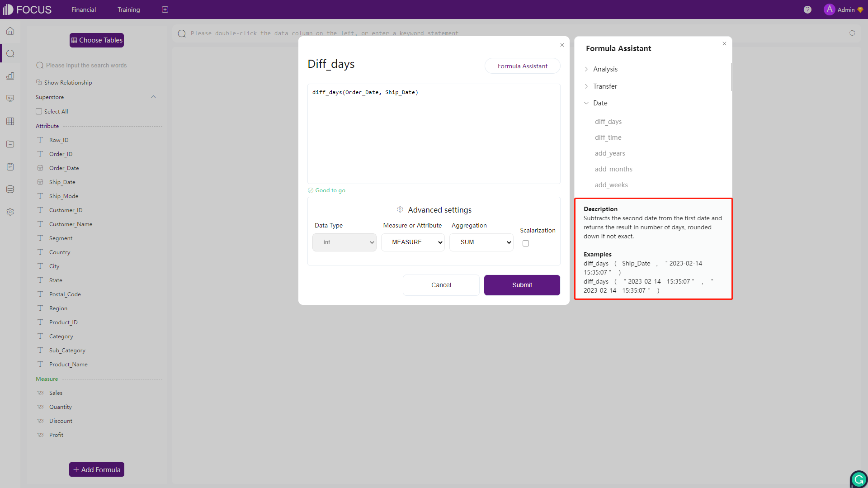
Task: Select diff_time in Formula Assistant
Action: point(608,137)
